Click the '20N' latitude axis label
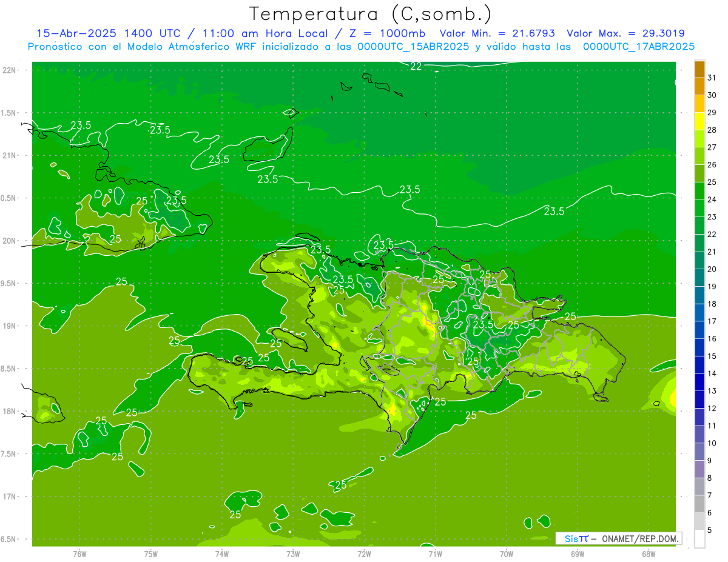Screen dimensions: 728x562 tap(9, 241)
